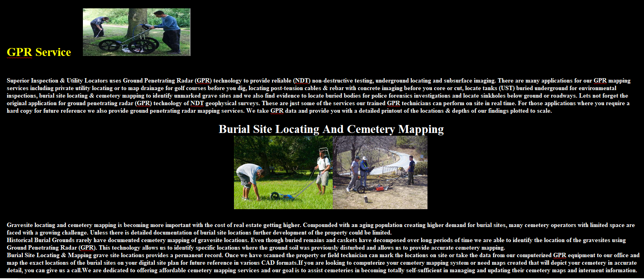Click underlined "NDT" before "geophysical surveys"

(197, 103)
